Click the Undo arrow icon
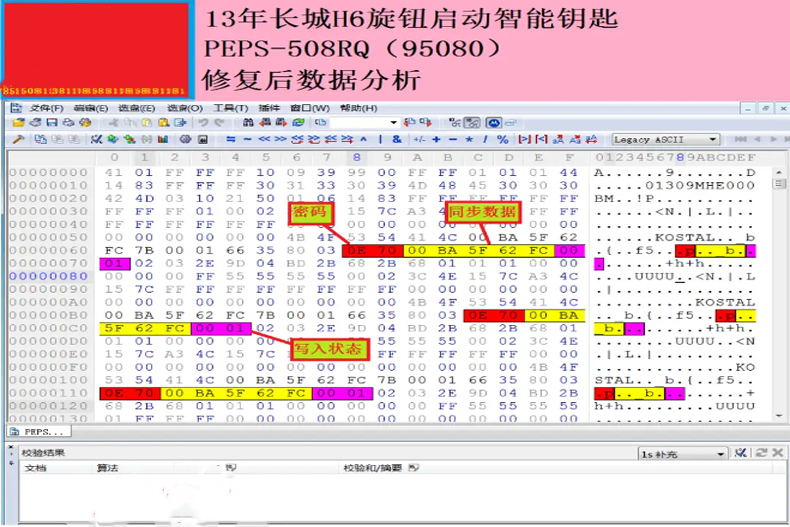790x527 pixels. [x=200, y=123]
